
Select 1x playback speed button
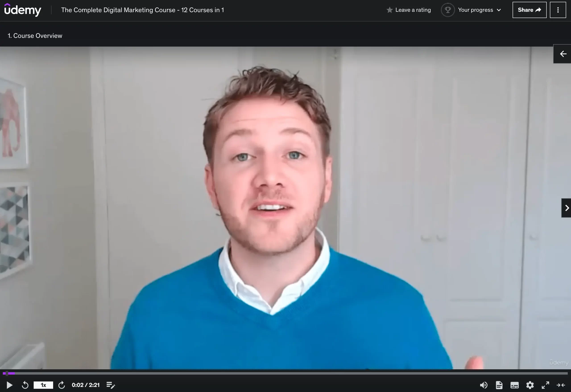coord(43,385)
